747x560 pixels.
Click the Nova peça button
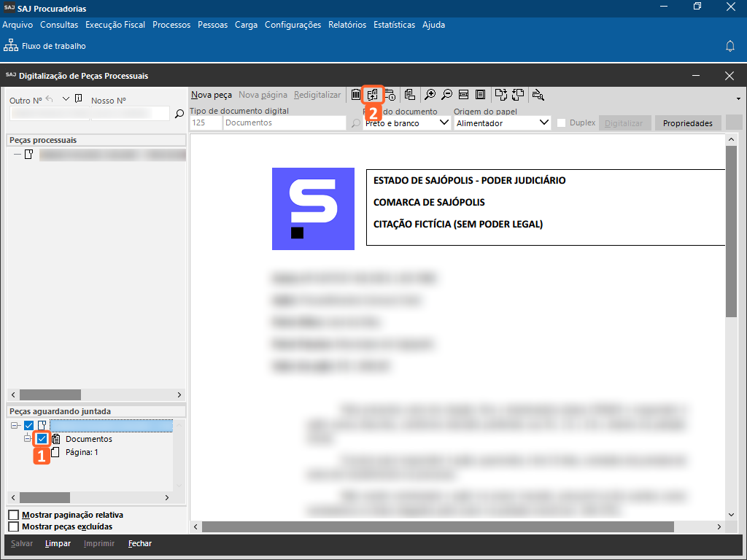point(212,95)
